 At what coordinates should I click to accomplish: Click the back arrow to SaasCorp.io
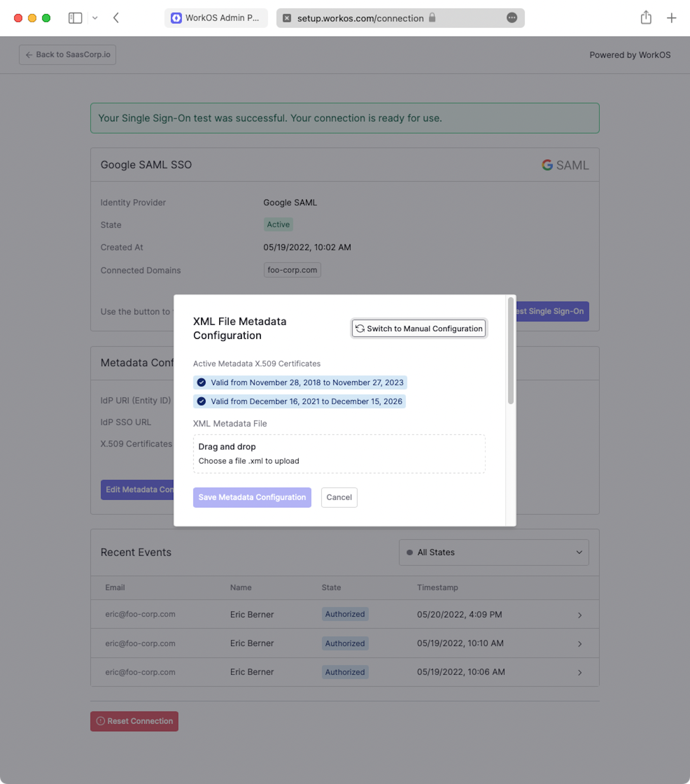pos(67,55)
